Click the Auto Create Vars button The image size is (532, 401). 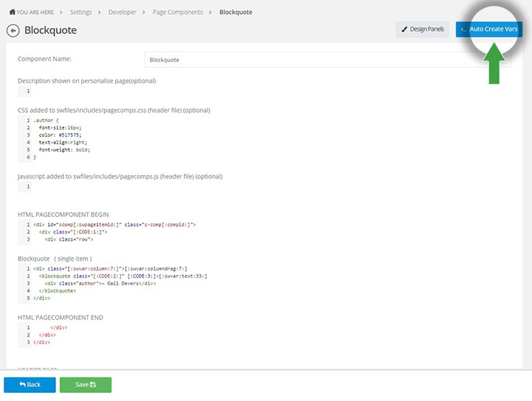click(489, 29)
